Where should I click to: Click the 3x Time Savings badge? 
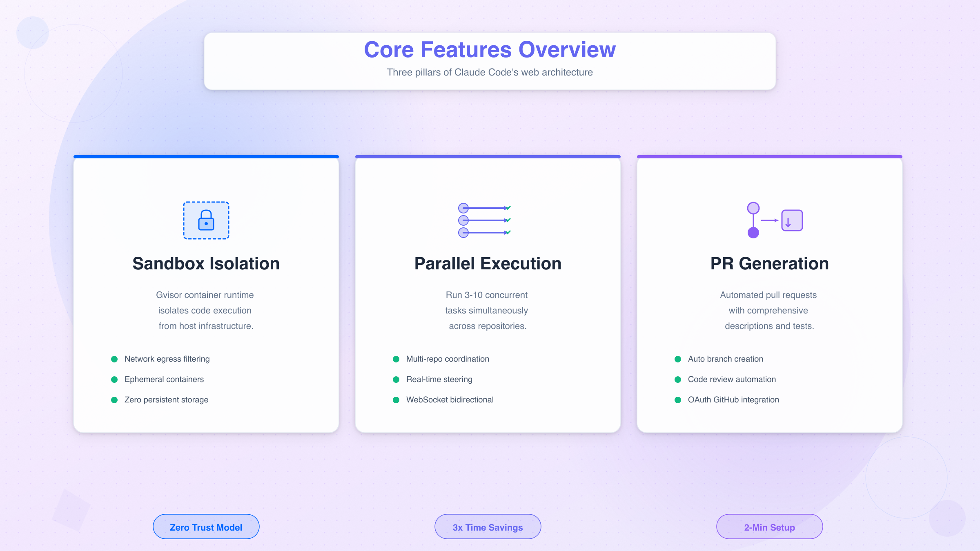[x=488, y=527]
